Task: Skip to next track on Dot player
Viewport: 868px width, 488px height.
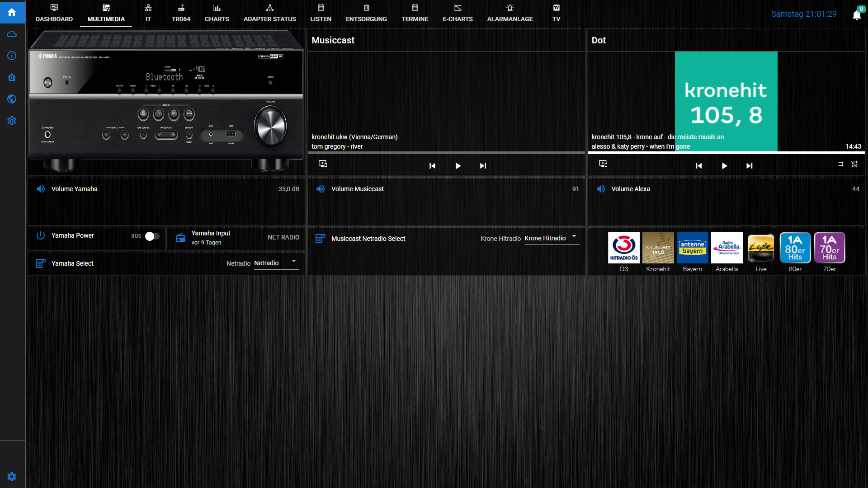Action: click(749, 166)
